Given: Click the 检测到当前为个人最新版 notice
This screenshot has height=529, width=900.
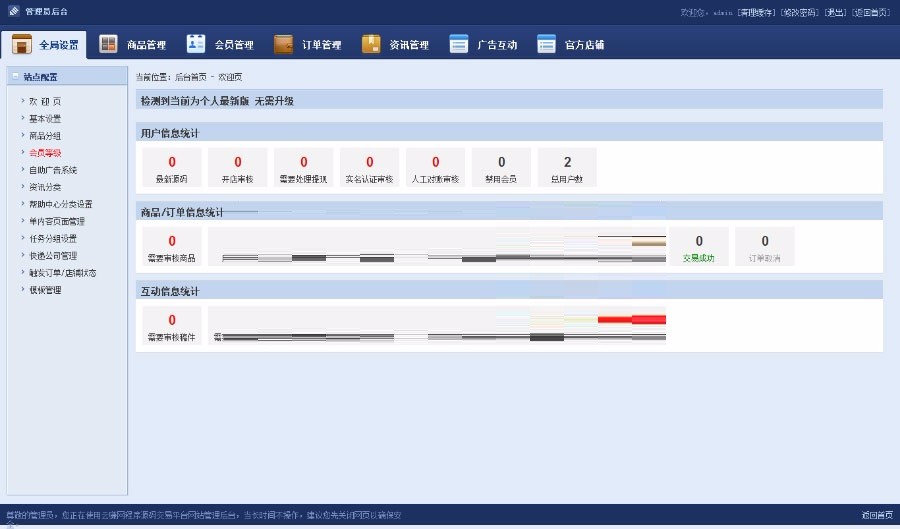Looking at the screenshot, I should (x=509, y=101).
